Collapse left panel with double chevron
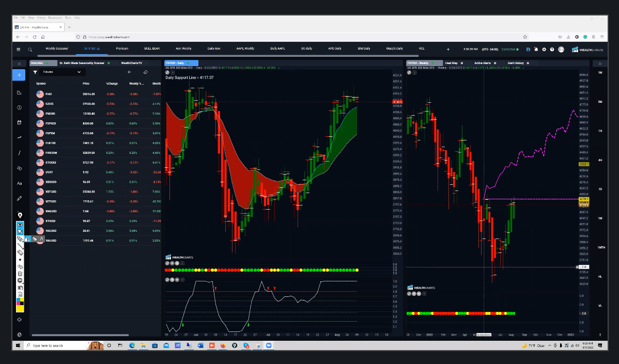 (19, 64)
